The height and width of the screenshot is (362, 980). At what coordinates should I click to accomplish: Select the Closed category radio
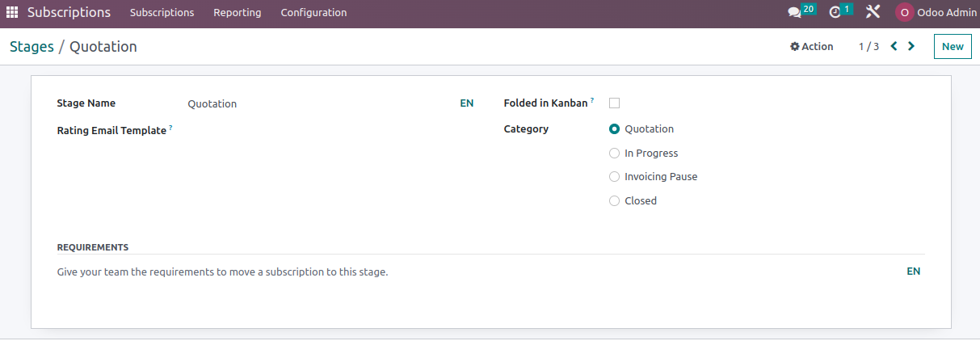point(614,201)
